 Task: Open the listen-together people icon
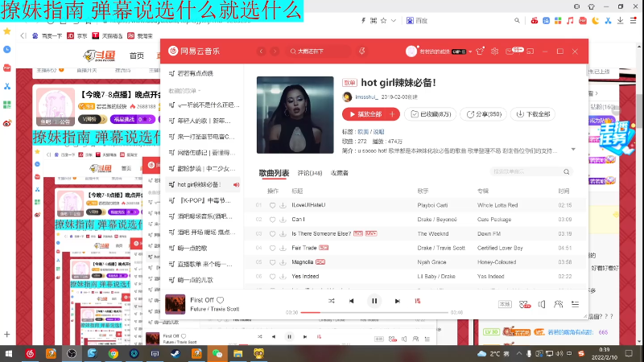[x=558, y=304]
